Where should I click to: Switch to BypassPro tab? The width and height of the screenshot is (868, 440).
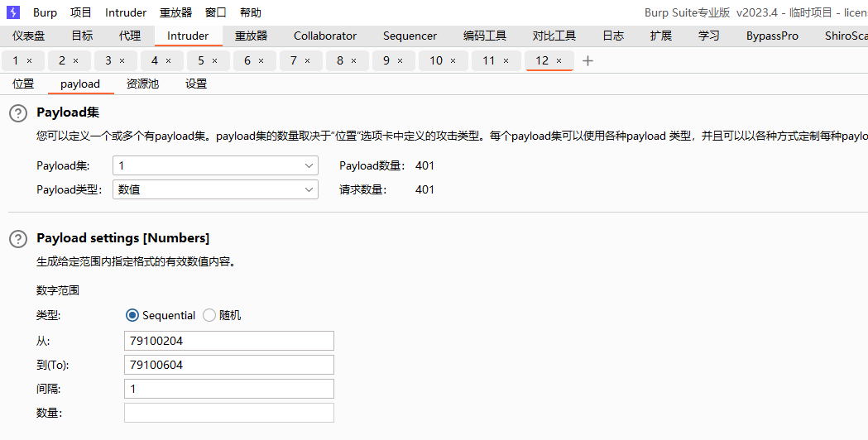(772, 36)
